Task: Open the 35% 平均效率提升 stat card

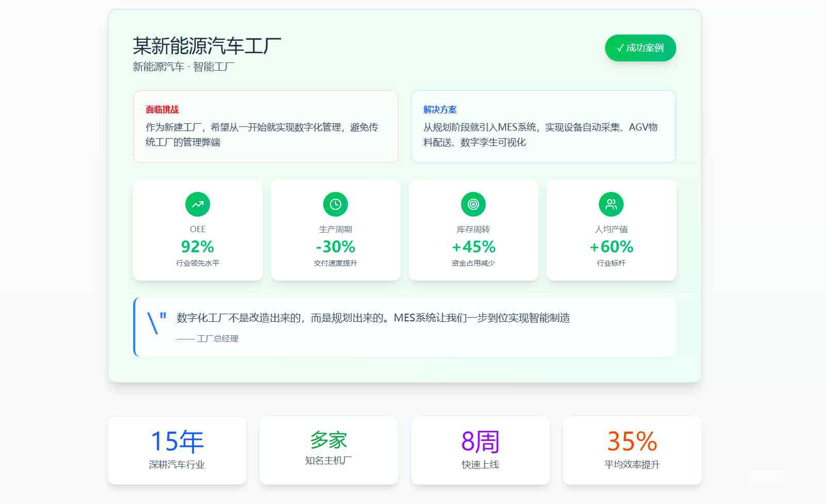Action: pos(632,450)
